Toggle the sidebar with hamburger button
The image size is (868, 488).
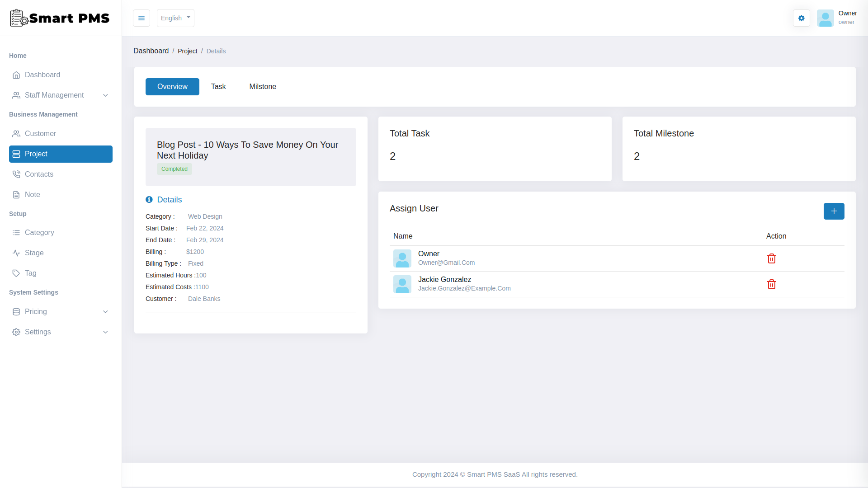click(x=142, y=18)
